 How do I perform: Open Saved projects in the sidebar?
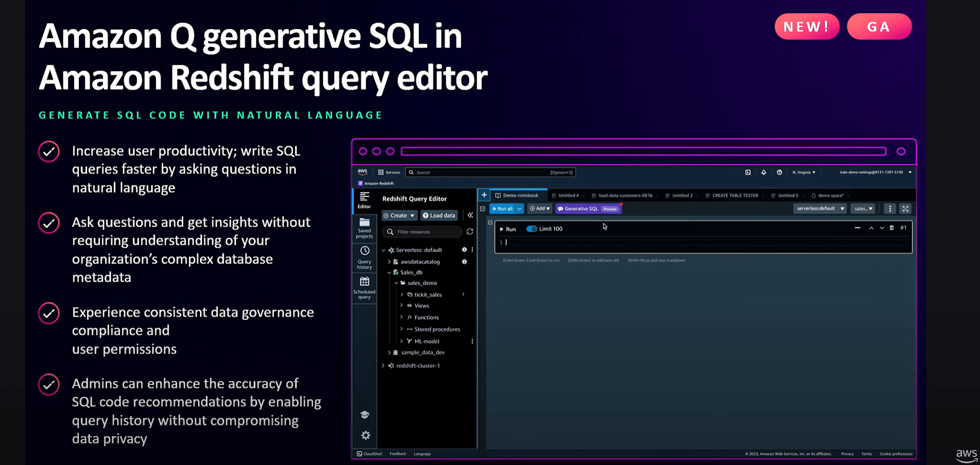tap(364, 229)
